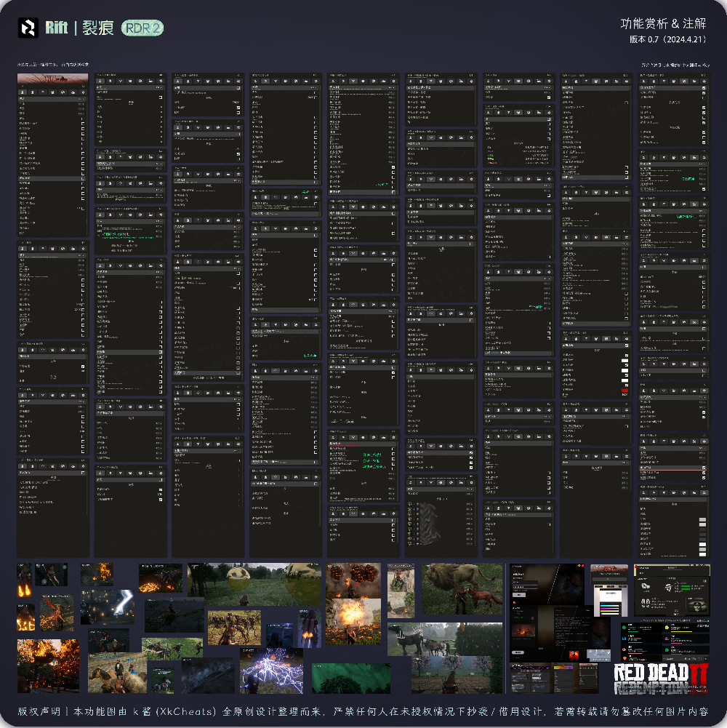Click last tab icon in bottom-right gray swatch panel
Image resolution: width=727 pixels, height=728 pixels.
[x=704, y=493]
